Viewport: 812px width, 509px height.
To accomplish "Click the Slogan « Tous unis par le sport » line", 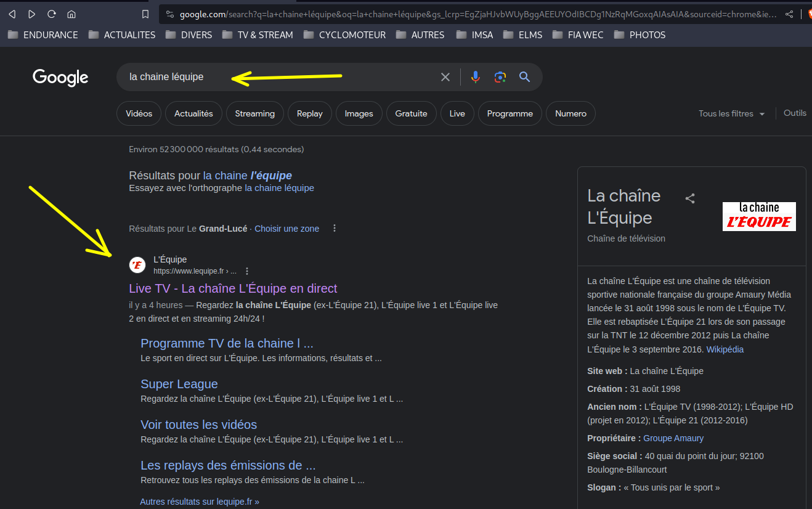I will [x=654, y=487].
